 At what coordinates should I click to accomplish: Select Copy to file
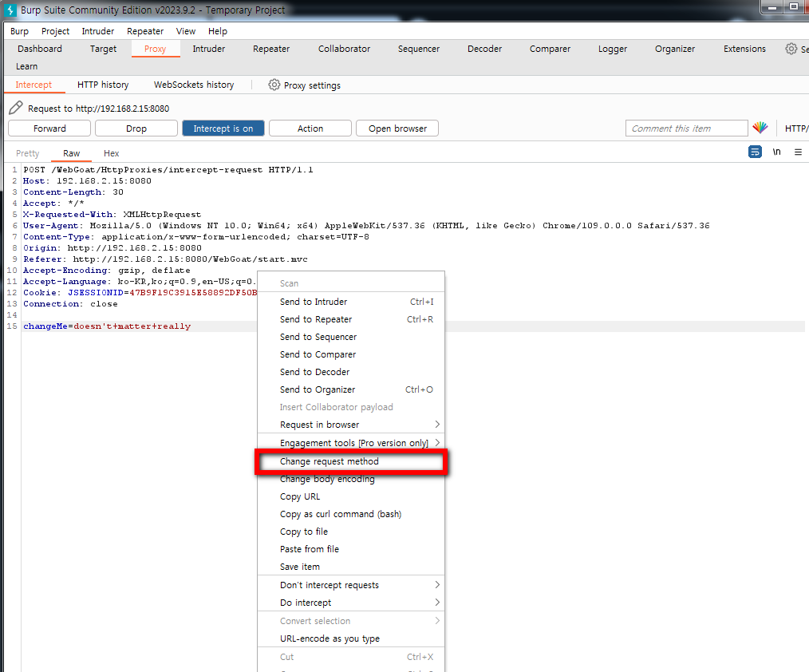tap(351, 532)
